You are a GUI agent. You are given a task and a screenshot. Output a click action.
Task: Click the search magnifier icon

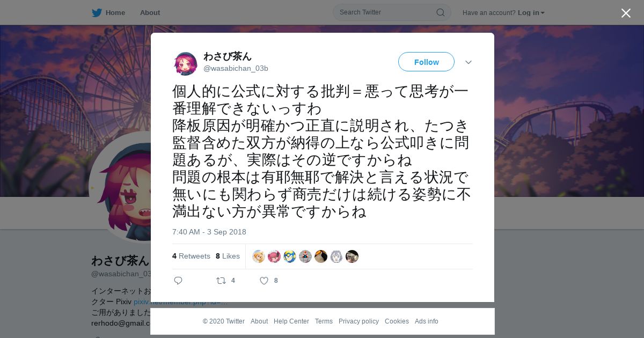pos(440,12)
